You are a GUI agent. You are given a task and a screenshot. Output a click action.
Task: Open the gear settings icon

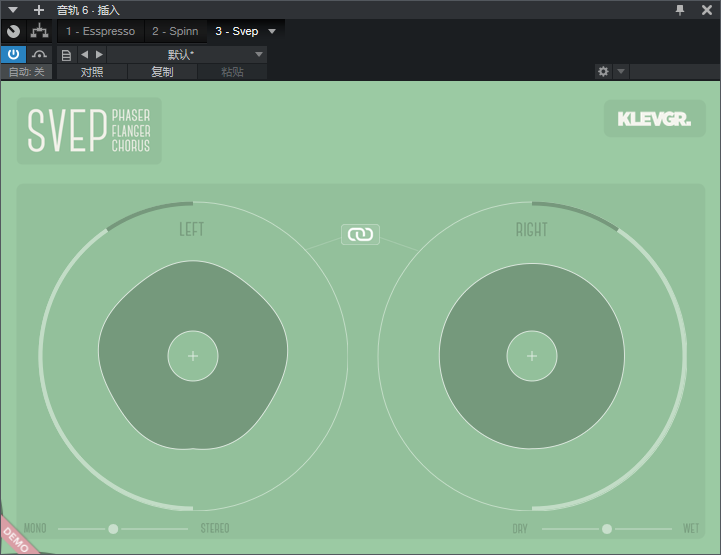(x=603, y=71)
